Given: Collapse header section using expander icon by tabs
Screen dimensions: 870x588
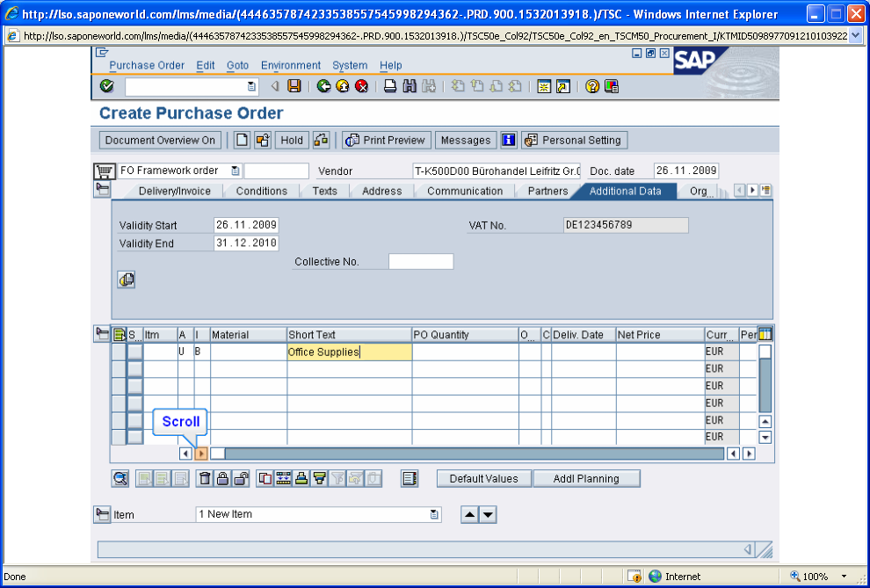Looking at the screenshot, I should [103, 189].
